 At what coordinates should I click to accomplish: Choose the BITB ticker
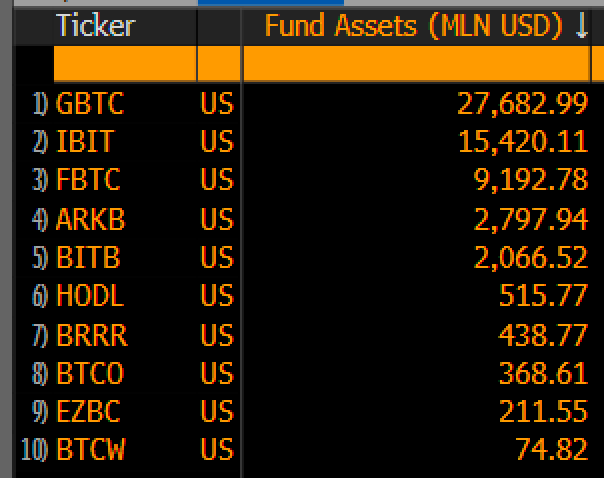click(x=88, y=257)
